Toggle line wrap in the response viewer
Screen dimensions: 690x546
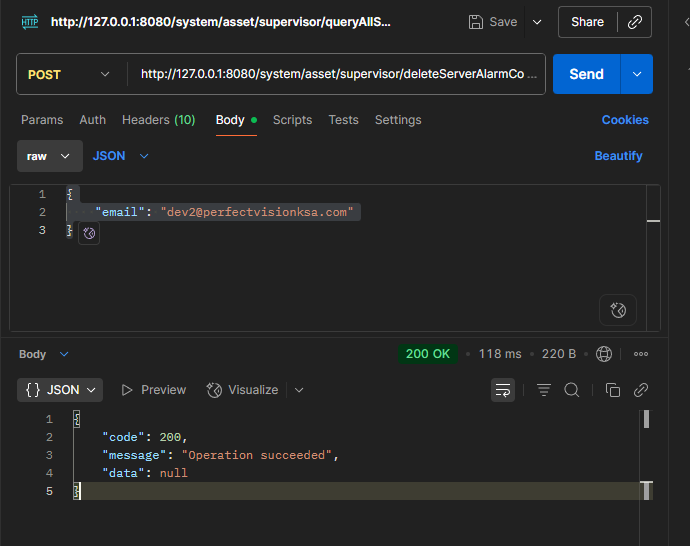[x=503, y=390]
